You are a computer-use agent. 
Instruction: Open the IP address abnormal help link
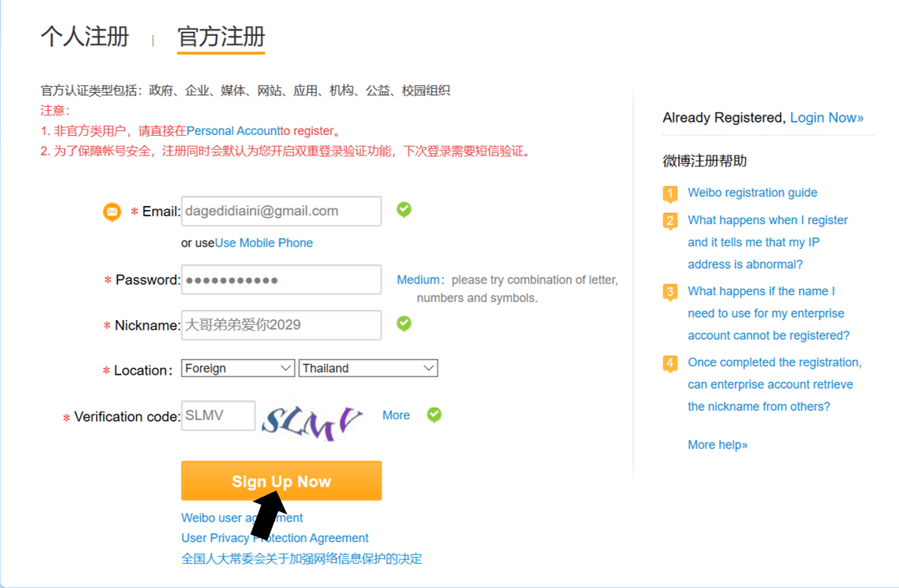click(767, 242)
